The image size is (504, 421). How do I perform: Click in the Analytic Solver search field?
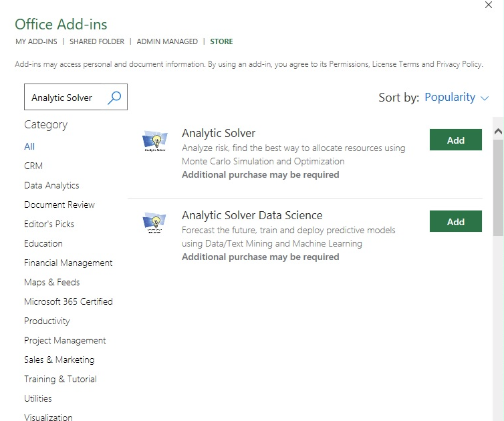click(64, 98)
